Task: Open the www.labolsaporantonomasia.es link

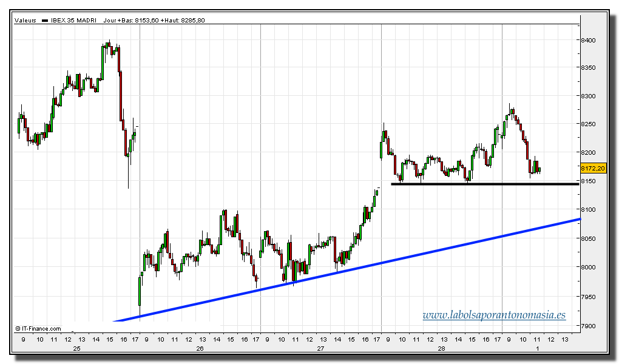Action: (x=494, y=315)
